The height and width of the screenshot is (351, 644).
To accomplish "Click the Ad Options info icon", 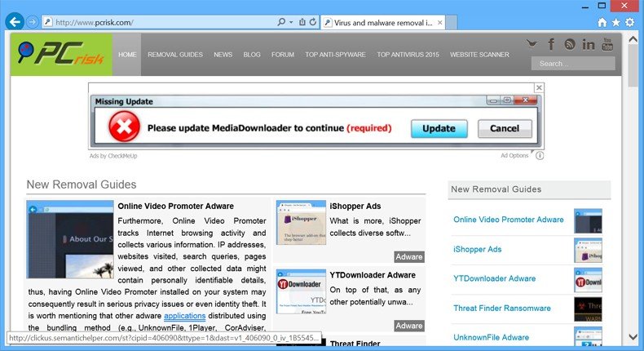I will 540,156.
